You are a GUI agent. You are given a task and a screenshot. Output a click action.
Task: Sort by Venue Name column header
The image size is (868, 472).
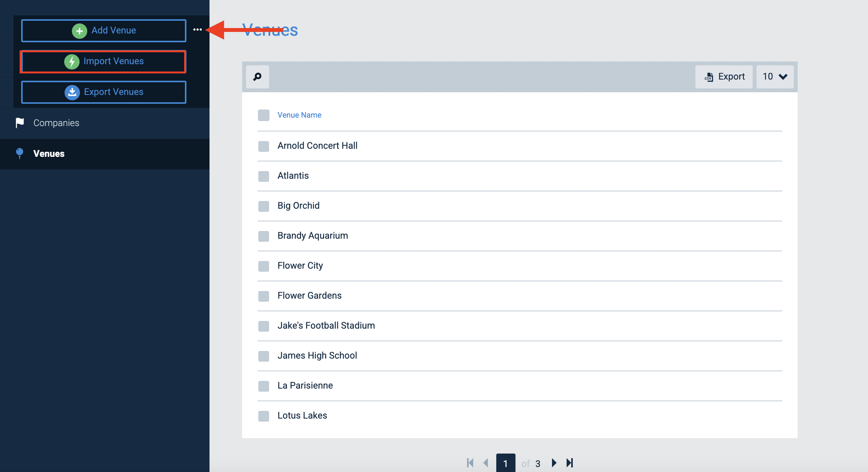pyautogui.click(x=299, y=115)
